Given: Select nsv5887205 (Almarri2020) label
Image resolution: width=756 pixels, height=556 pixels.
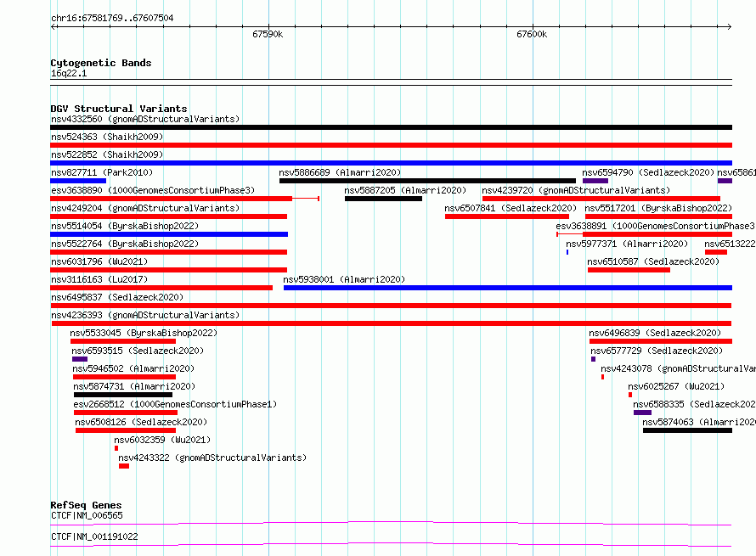Looking at the screenshot, I should pos(405,190).
